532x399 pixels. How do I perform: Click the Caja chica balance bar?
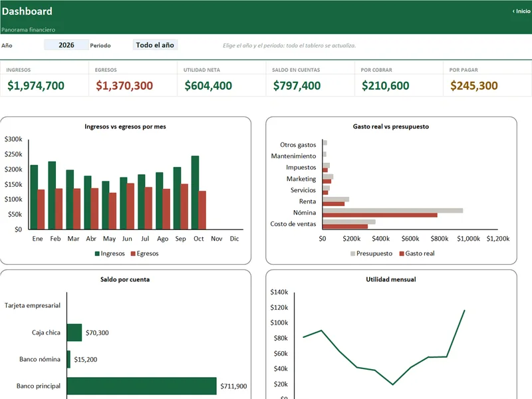click(x=74, y=332)
